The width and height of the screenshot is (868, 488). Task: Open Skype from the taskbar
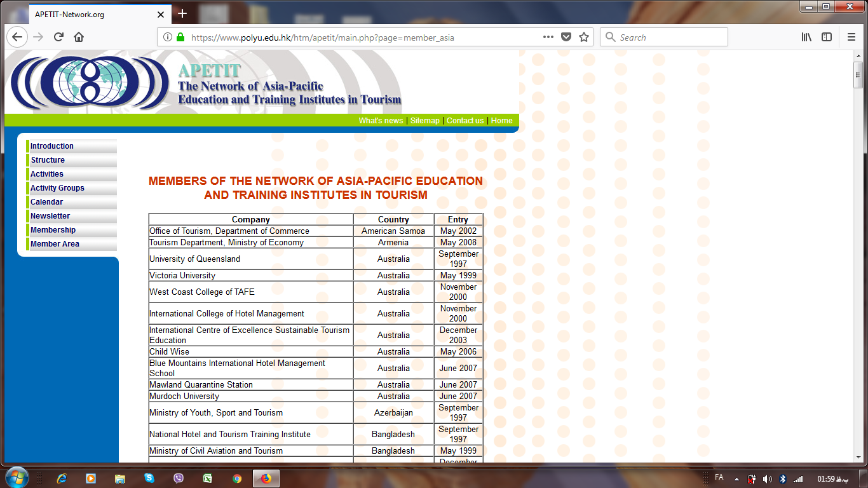point(149,478)
